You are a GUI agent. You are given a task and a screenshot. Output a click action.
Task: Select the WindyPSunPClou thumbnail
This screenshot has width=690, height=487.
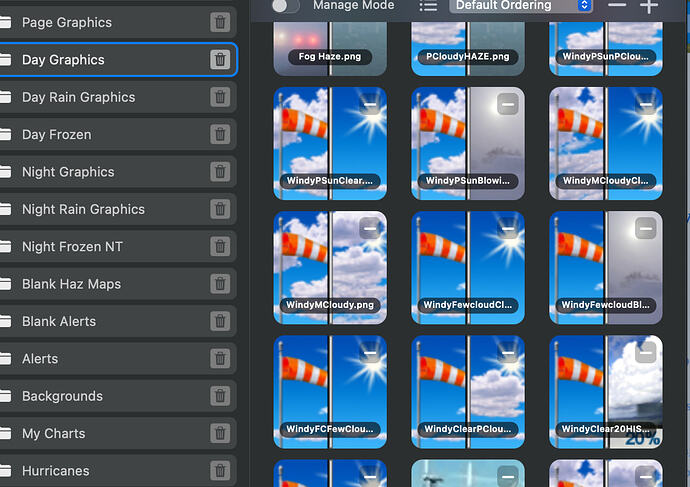tap(606, 49)
